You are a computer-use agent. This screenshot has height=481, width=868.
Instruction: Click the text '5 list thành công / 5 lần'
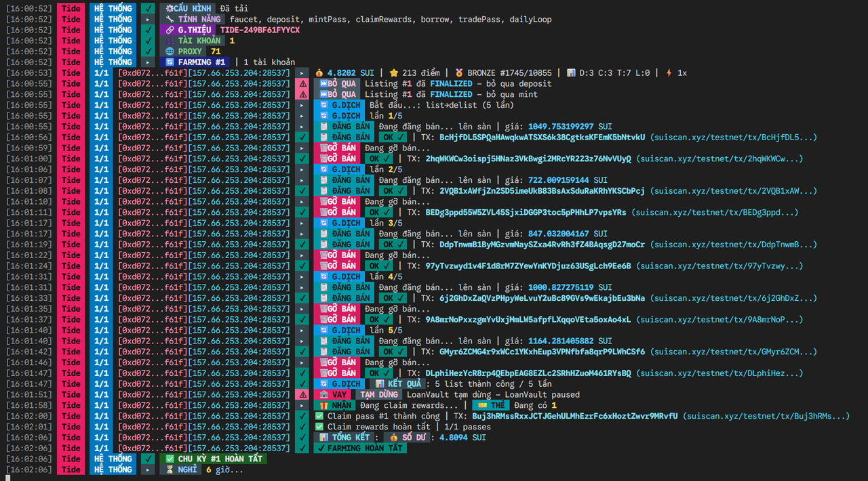point(493,384)
